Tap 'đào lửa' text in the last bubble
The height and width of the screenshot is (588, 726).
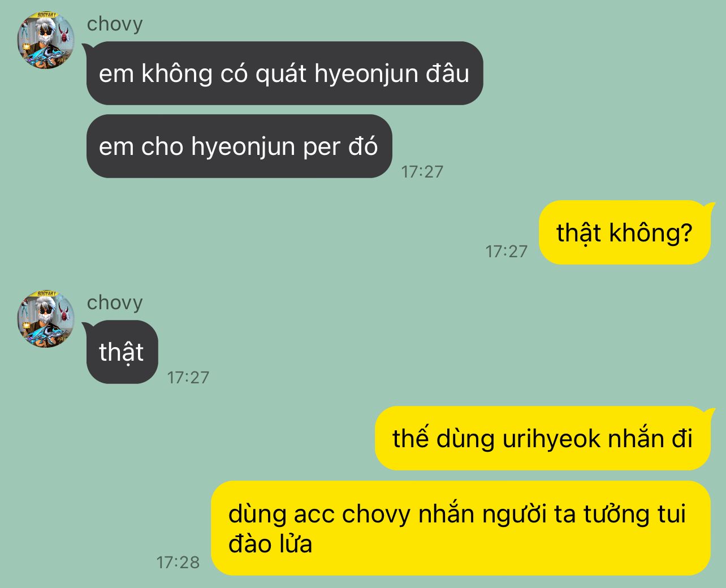click(270, 544)
